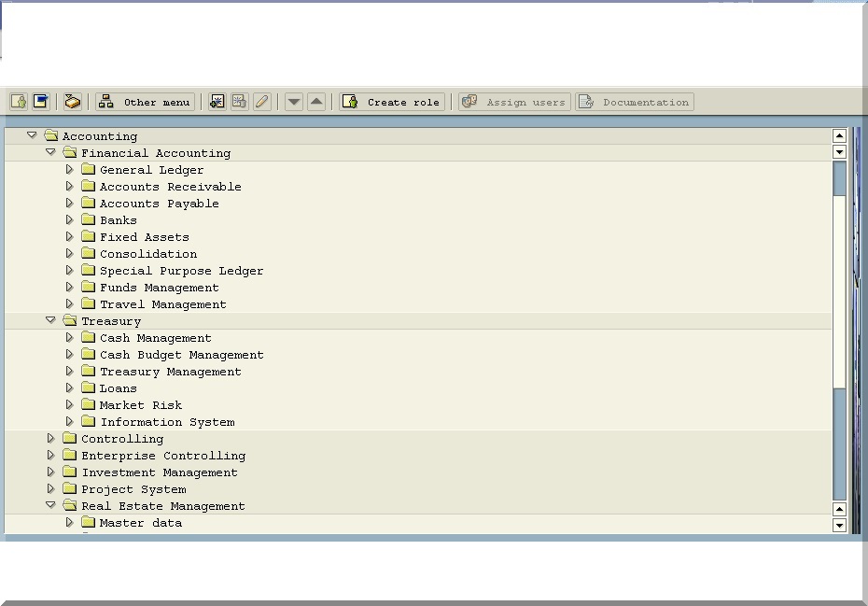868x606 pixels.
Task: Open the User menu icon
Action: click(19, 102)
